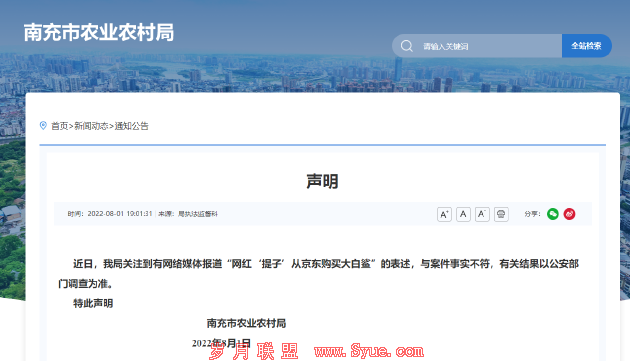Reset font size with middle A icon
This screenshot has width=630, height=361.
[463, 214]
